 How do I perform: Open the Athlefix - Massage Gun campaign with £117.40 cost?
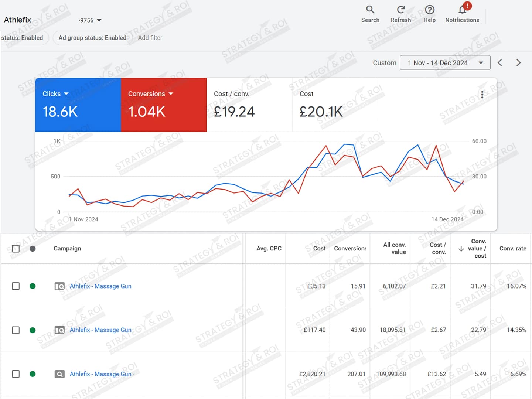(100, 330)
